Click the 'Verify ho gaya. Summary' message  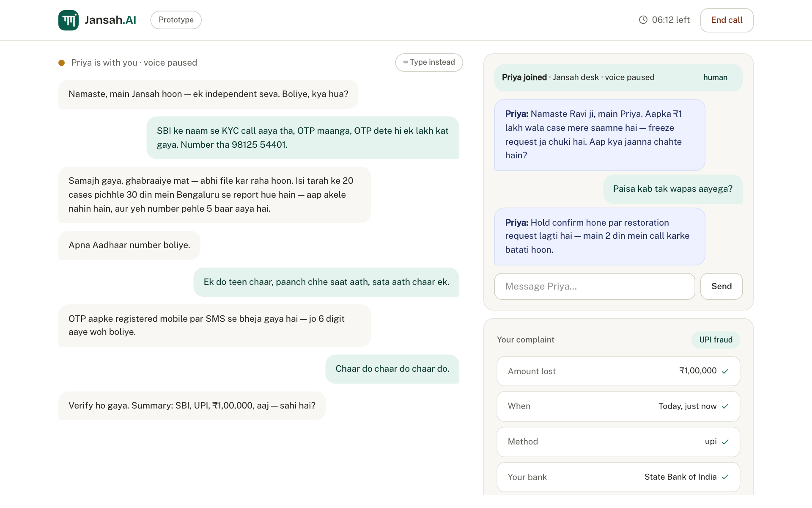click(192, 406)
